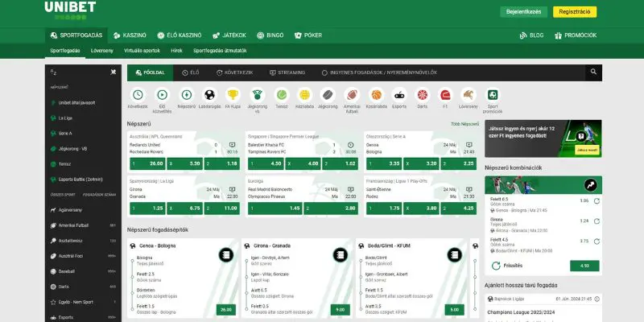
Task: Toggle the A-Z sort in sidebar
Action: 55,72
